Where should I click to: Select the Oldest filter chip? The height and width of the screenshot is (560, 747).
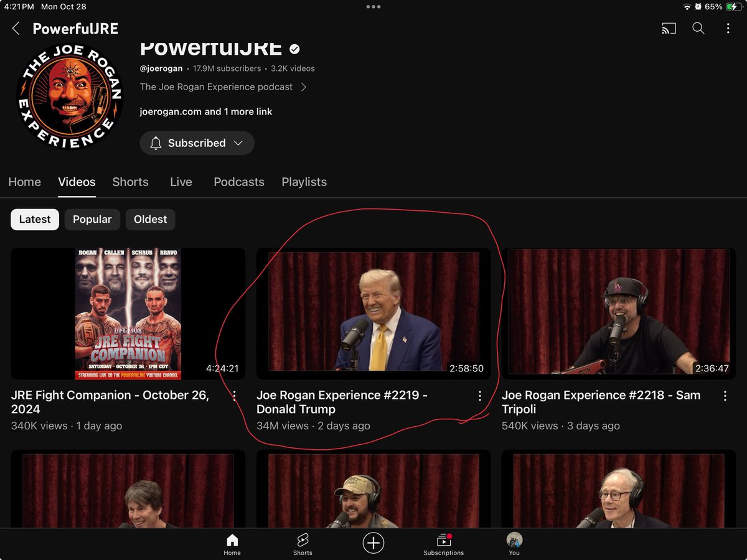[x=150, y=219]
